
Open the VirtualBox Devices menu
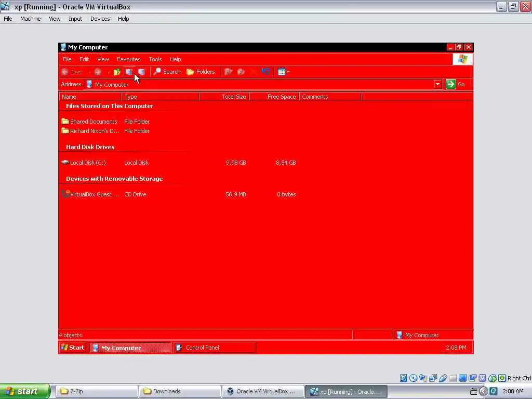100,19
